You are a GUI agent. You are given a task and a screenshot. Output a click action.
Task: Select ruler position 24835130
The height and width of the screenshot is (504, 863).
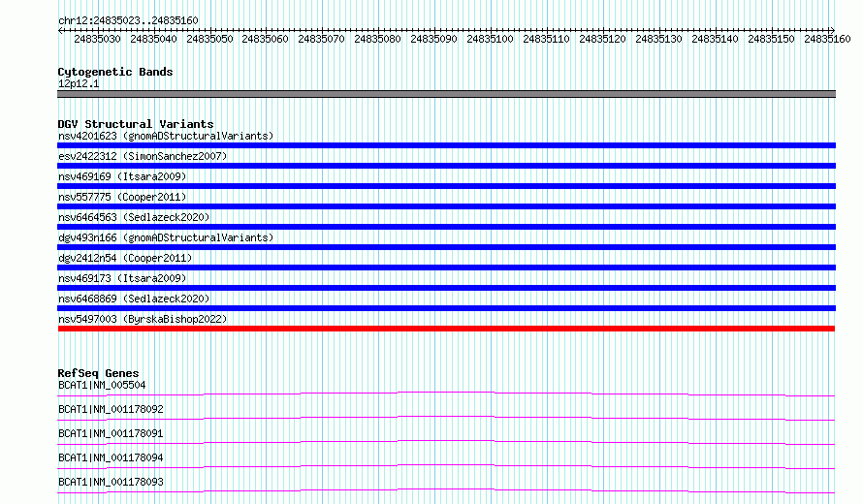[658, 39]
